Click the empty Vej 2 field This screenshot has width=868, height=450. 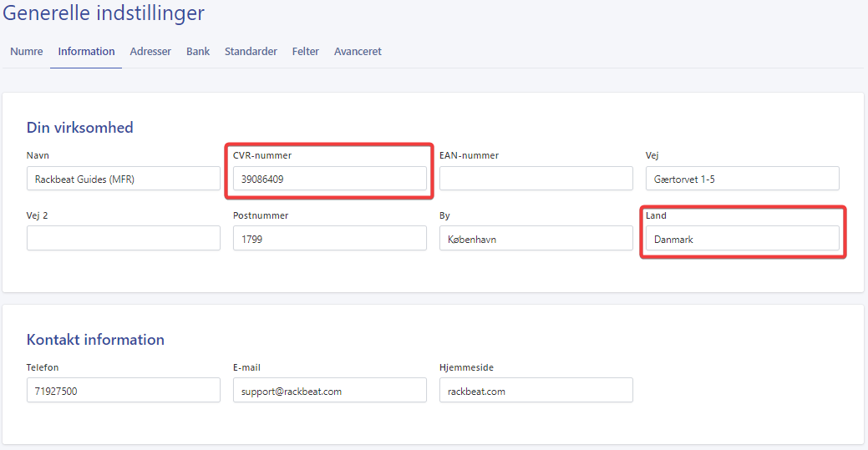123,239
